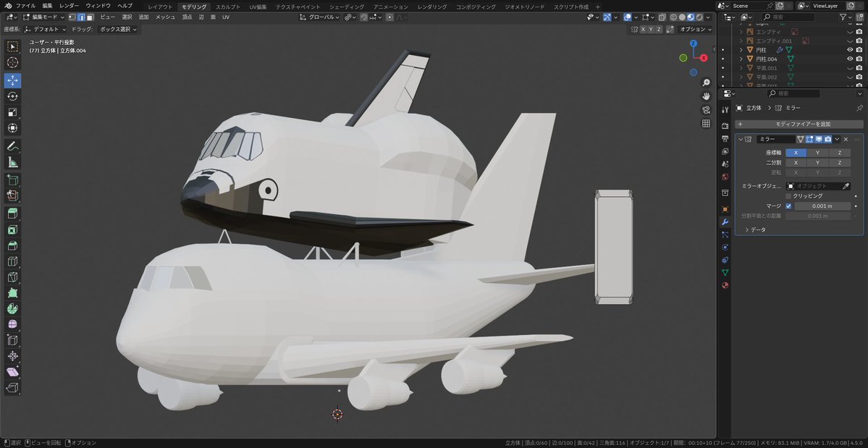
Task: Open the Options dropdown in viewport
Action: pyautogui.click(x=695, y=30)
